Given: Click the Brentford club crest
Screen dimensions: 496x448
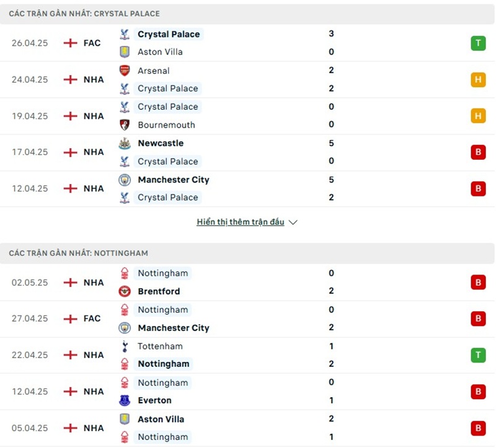Looking at the screenshot, I should pos(125,291).
